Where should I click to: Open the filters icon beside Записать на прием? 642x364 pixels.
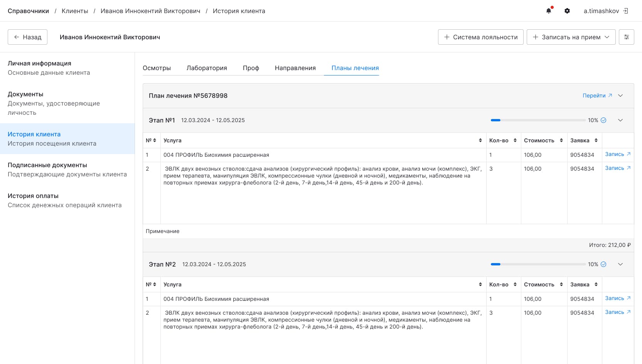point(626,37)
